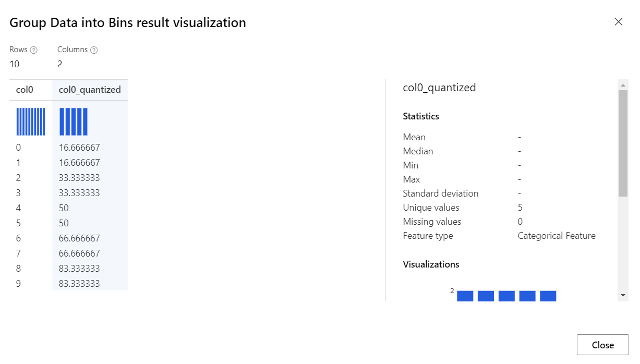The height and width of the screenshot is (364, 640).
Task: Click the Rows help icon
Action: [x=34, y=50]
